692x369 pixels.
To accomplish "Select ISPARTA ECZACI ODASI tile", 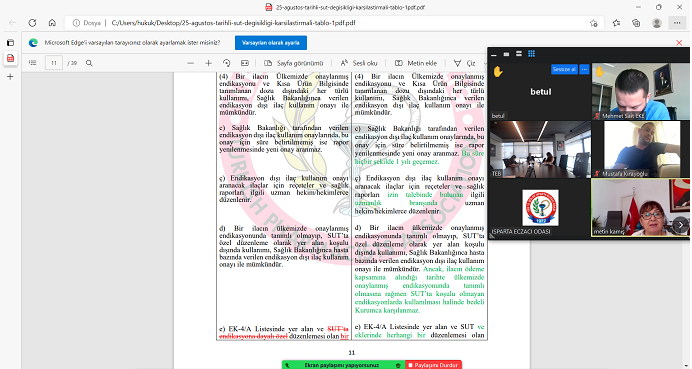I will (x=541, y=207).
